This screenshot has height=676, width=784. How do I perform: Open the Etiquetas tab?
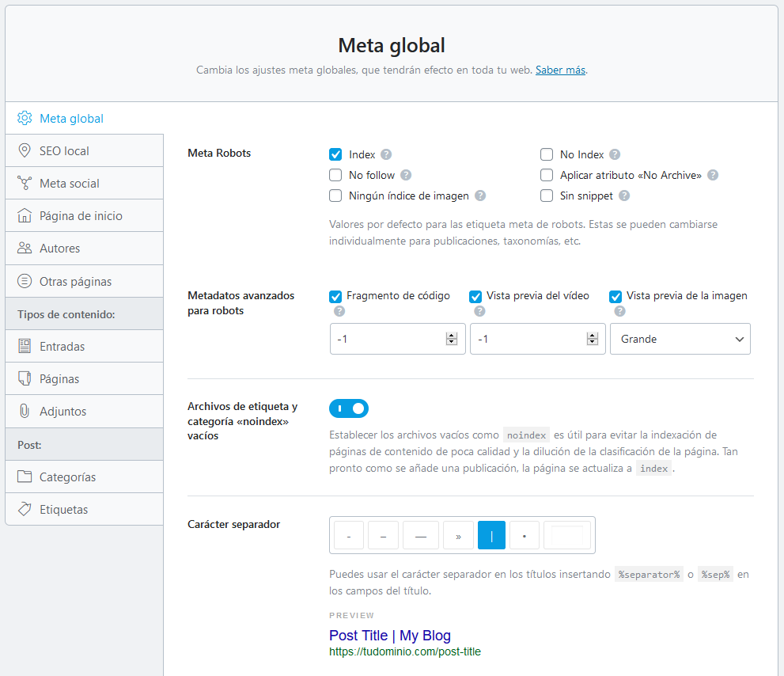84,509
